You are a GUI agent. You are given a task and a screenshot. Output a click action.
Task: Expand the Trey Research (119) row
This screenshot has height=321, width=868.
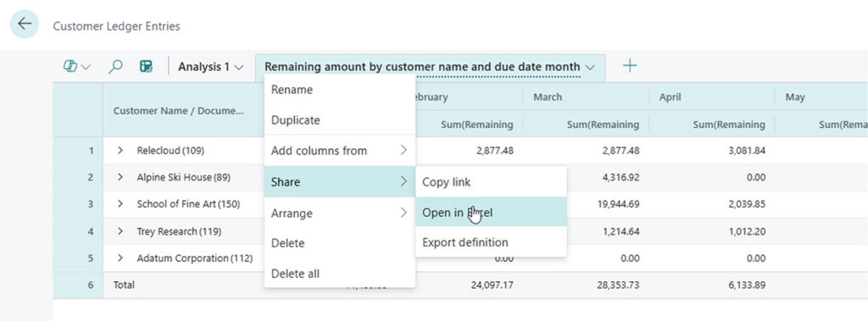pyautogui.click(x=120, y=230)
